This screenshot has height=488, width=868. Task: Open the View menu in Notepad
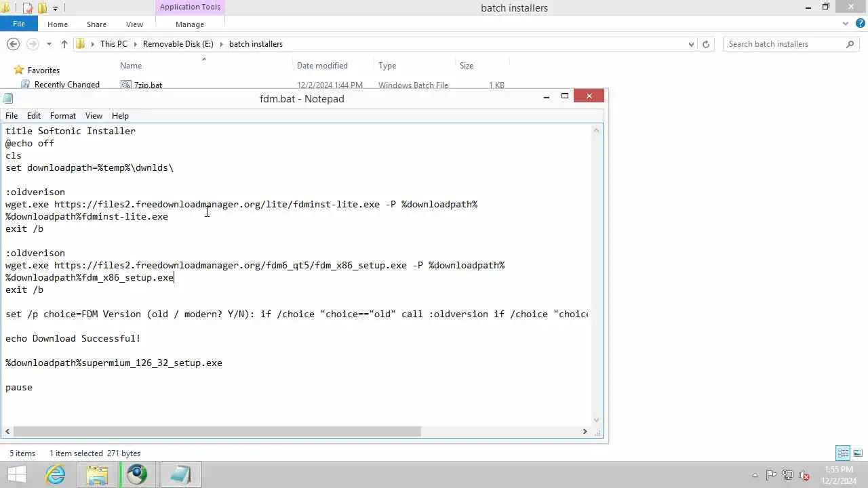pyautogui.click(x=94, y=116)
